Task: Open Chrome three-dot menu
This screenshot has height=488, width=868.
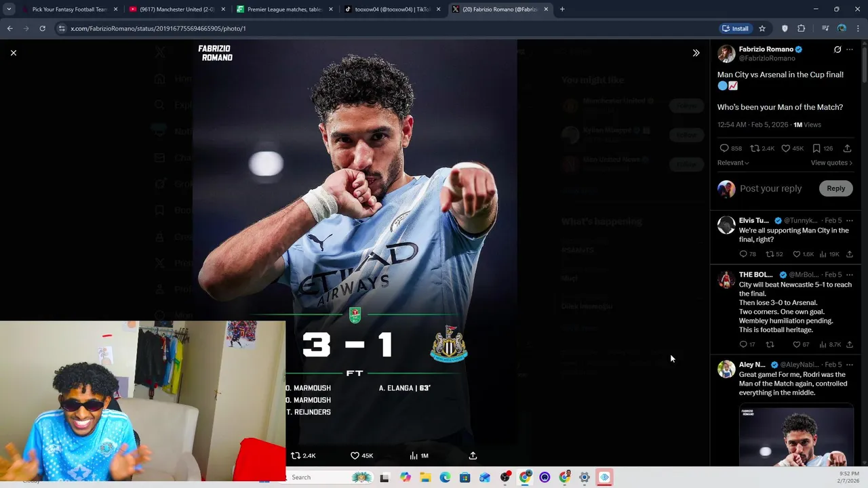Action: click(x=859, y=28)
